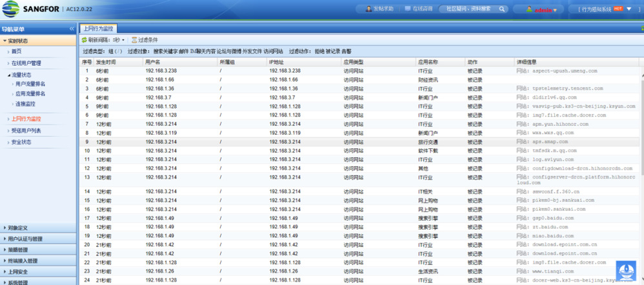Click the Sangfor logo icon

[x=10, y=10]
